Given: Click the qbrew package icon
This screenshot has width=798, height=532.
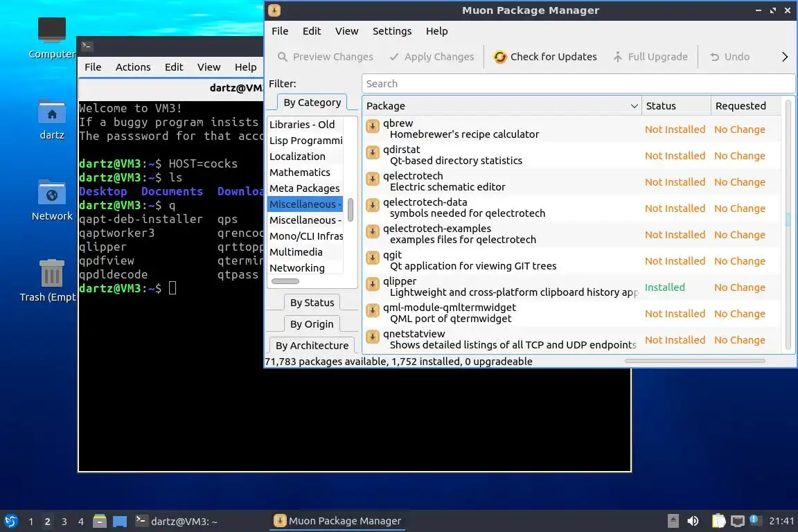Looking at the screenshot, I should (x=373, y=126).
